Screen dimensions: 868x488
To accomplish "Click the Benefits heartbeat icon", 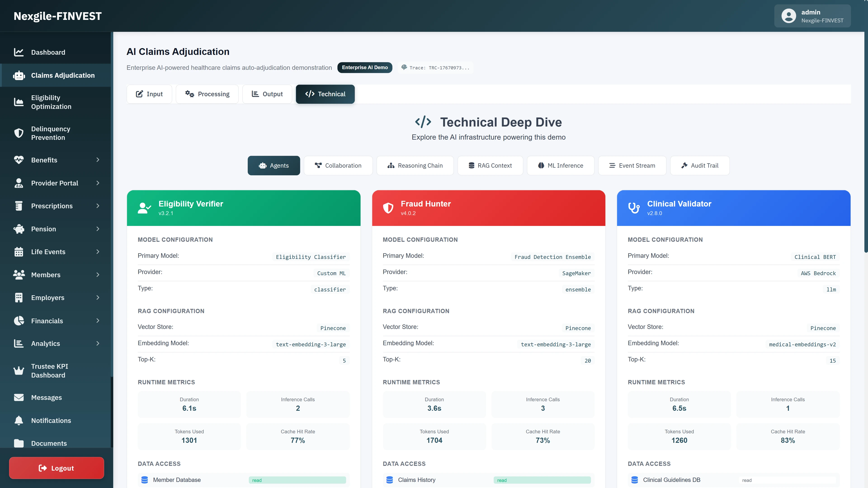I will click(x=19, y=160).
